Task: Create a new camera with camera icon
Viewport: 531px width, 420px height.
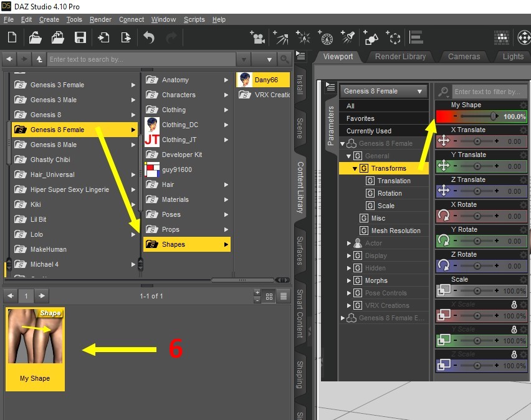Action: 257,37
